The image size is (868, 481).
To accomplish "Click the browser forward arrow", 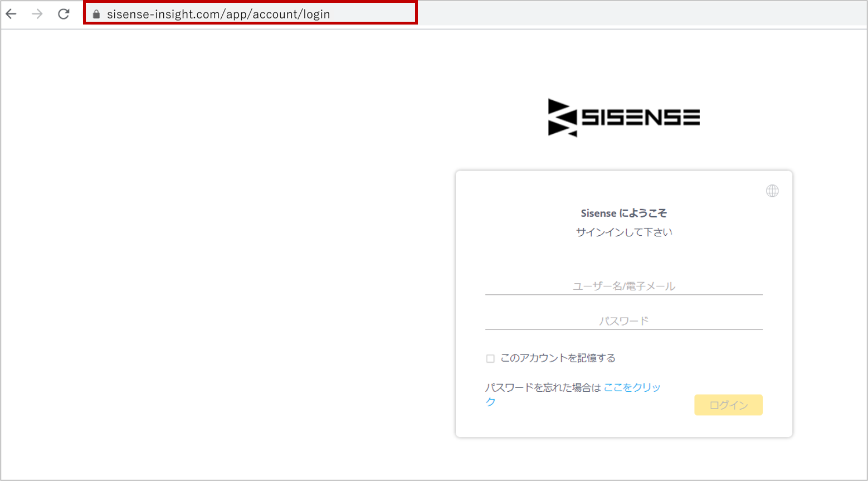I will pyautogui.click(x=37, y=14).
